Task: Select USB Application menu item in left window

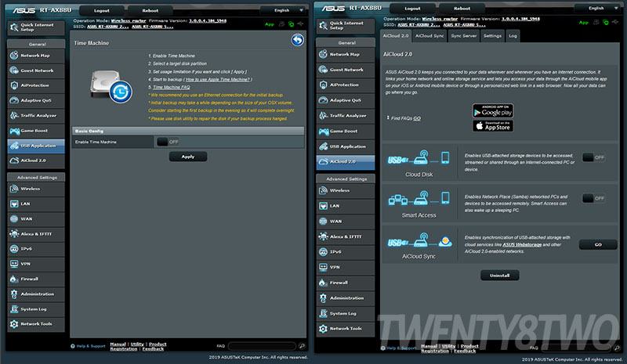Action: 36,146
